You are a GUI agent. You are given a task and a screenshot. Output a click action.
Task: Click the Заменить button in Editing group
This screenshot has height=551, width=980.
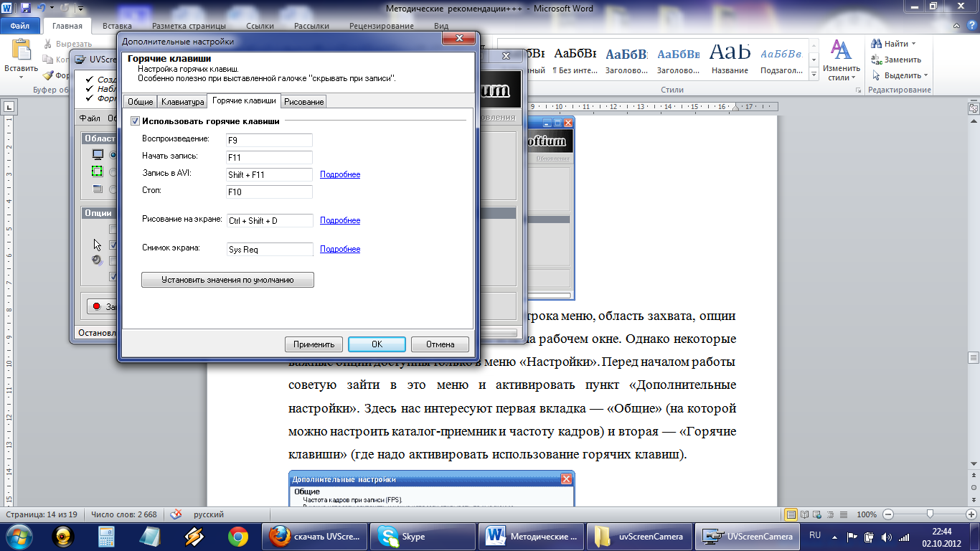point(897,60)
